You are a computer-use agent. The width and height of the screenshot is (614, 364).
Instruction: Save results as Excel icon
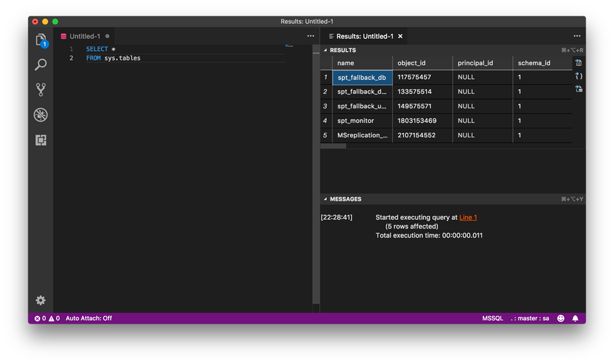[579, 89]
